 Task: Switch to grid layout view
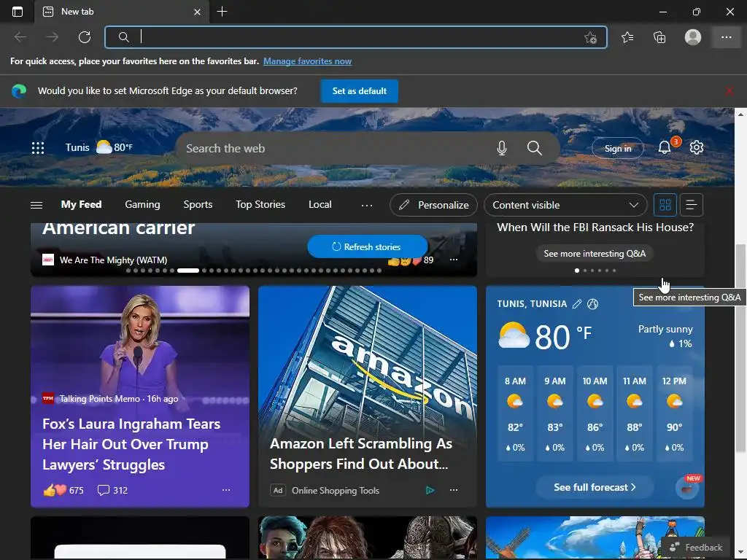click(665, 205)
